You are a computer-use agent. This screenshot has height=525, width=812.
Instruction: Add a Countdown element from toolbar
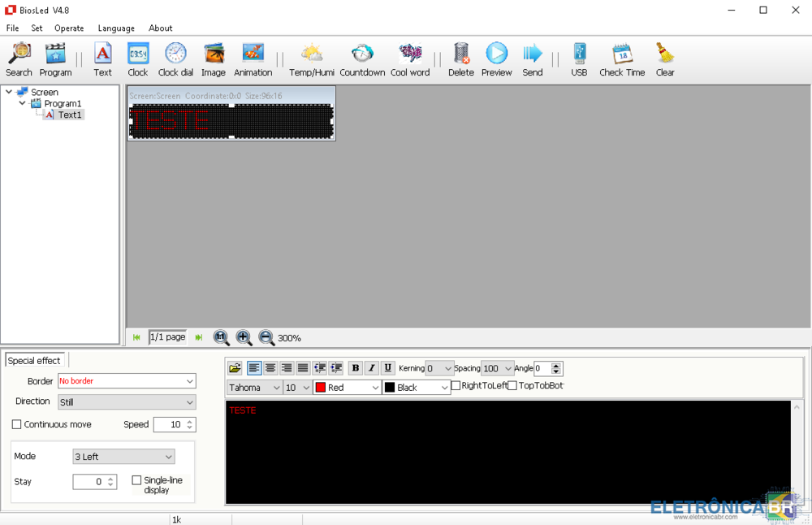362,54
